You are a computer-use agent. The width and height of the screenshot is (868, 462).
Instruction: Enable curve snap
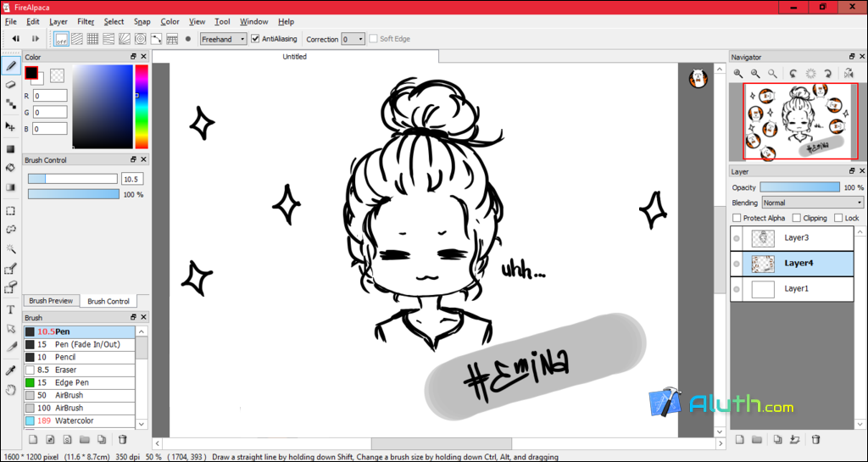coord(156,39)
